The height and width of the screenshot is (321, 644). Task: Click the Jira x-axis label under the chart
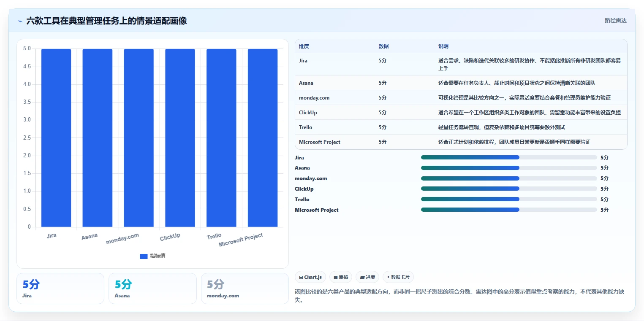52,236
